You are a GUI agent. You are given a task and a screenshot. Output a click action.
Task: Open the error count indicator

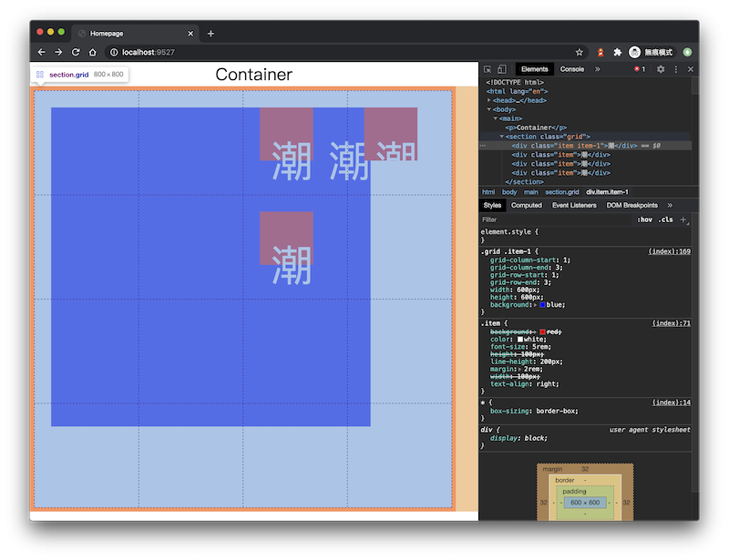pos(640,69)
